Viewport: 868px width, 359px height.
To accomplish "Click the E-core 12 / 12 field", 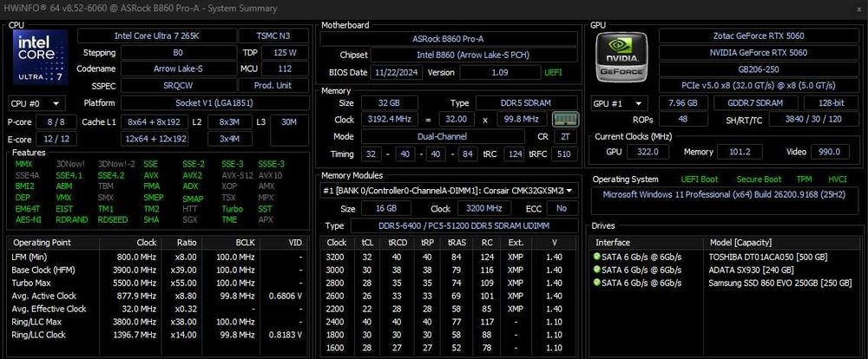I will pos(56,139).
